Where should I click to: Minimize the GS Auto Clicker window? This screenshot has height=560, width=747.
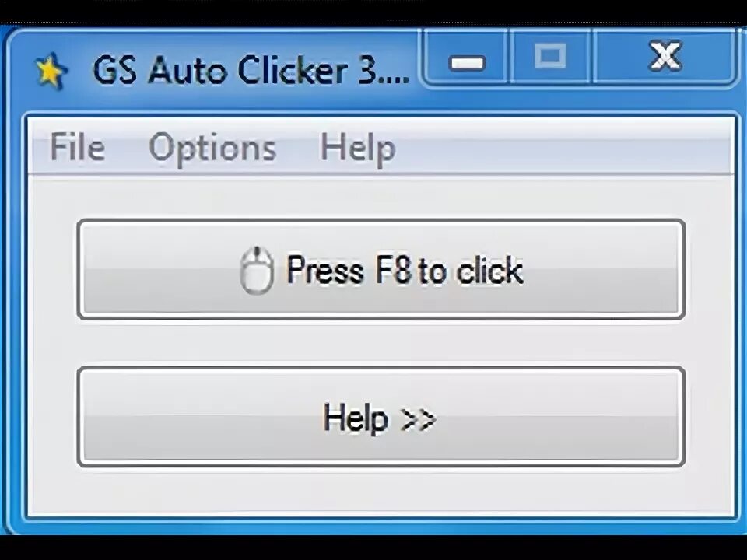tap(467, 60)
